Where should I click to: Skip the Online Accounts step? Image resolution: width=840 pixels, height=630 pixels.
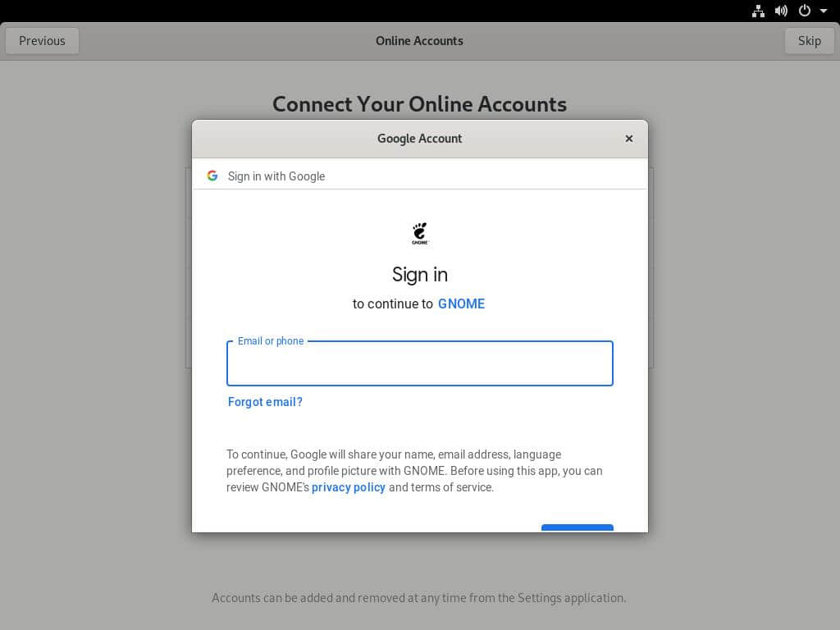point(809,41)
